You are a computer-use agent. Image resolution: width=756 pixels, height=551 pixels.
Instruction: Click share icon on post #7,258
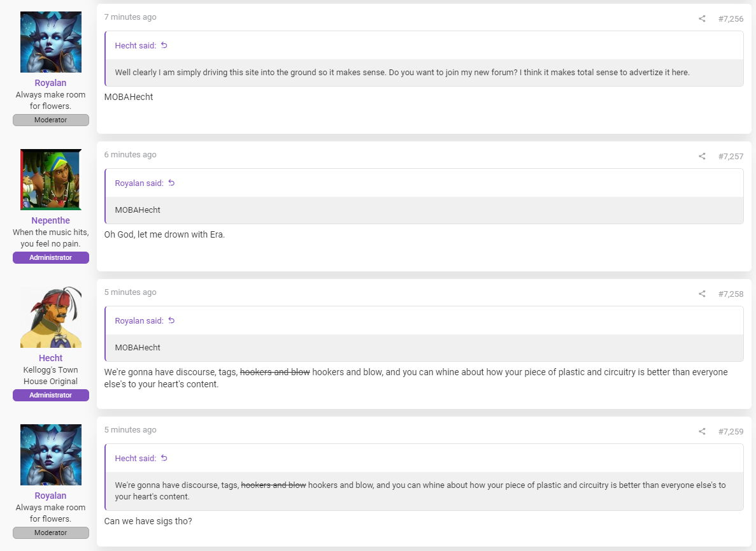tap(702, 294)
